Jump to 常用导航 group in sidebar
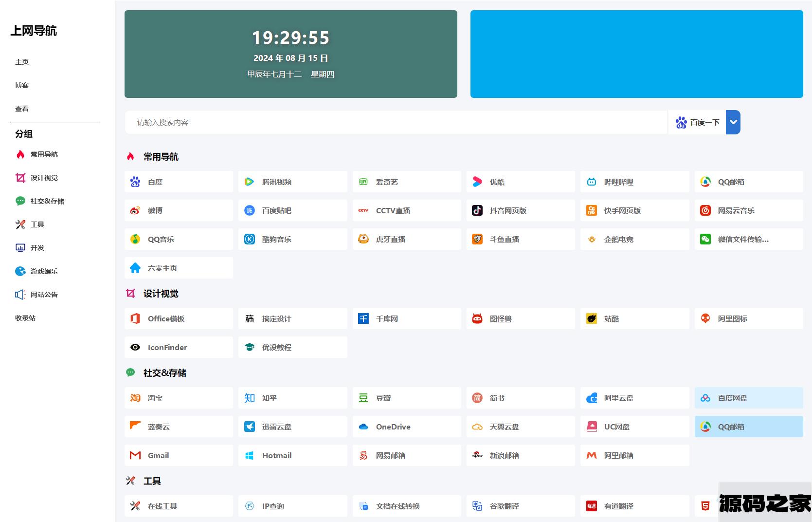812x522 pixels. click(x=37, y=154)
